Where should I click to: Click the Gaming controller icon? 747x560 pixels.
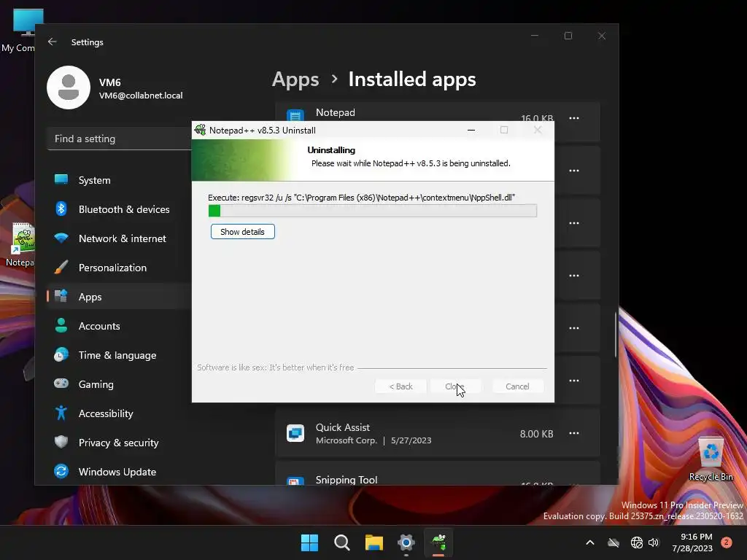pos(61,384)
